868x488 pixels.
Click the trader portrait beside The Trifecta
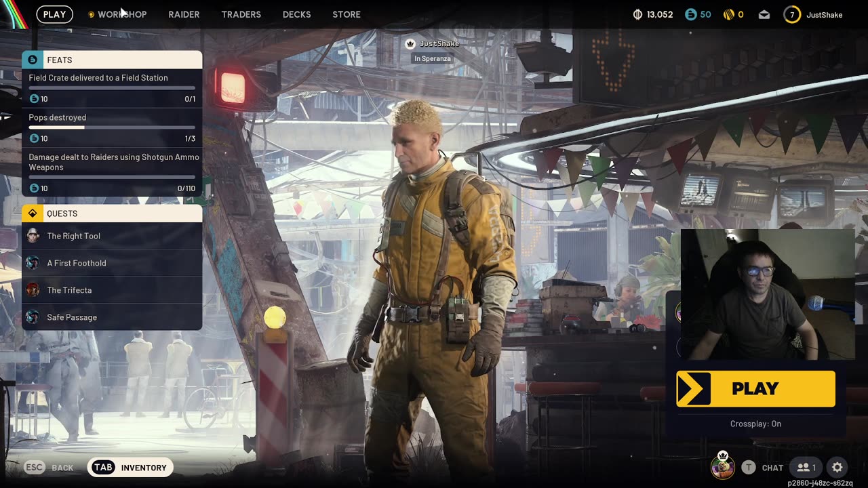click(x=33, y=289)
